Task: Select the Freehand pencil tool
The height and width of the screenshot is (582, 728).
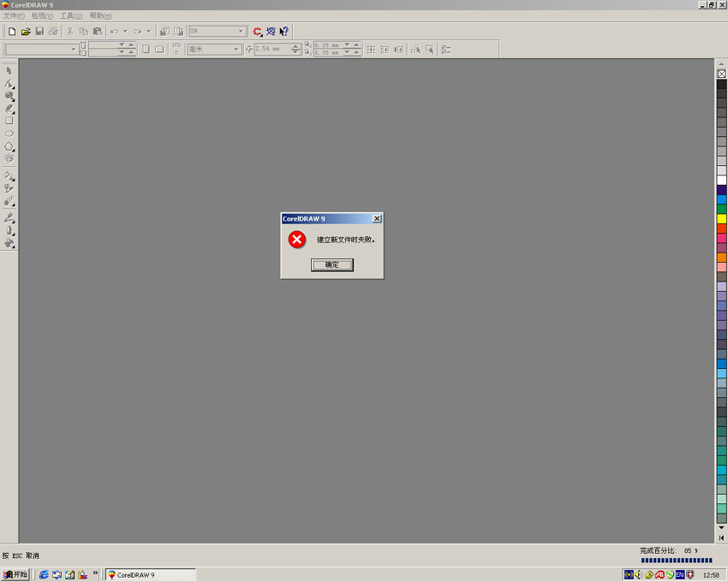Action: pos(9,109)
